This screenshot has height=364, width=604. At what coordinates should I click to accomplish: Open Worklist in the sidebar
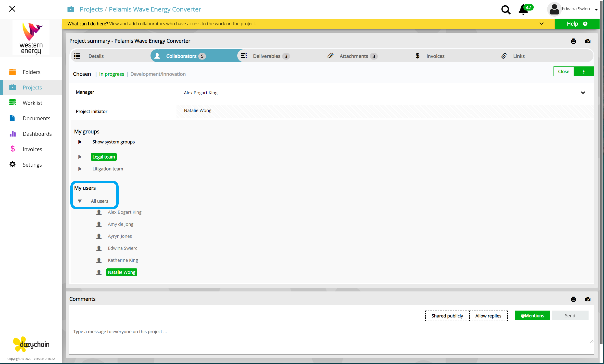[31, 103]
